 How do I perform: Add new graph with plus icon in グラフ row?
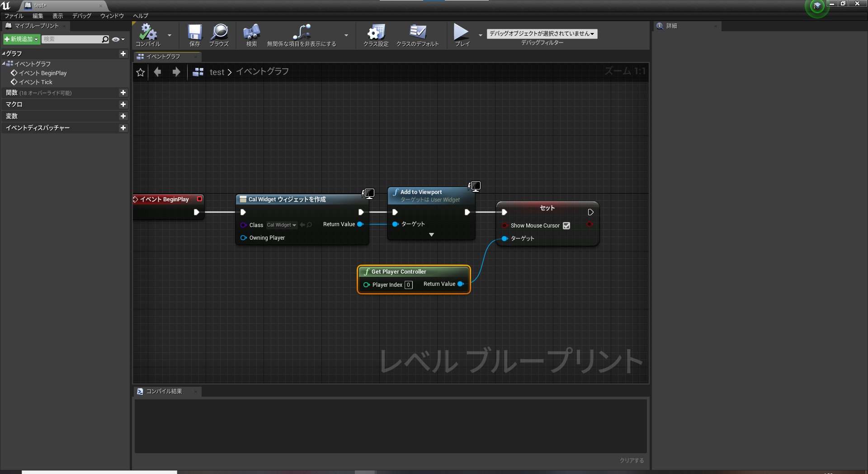coord(123,53)
